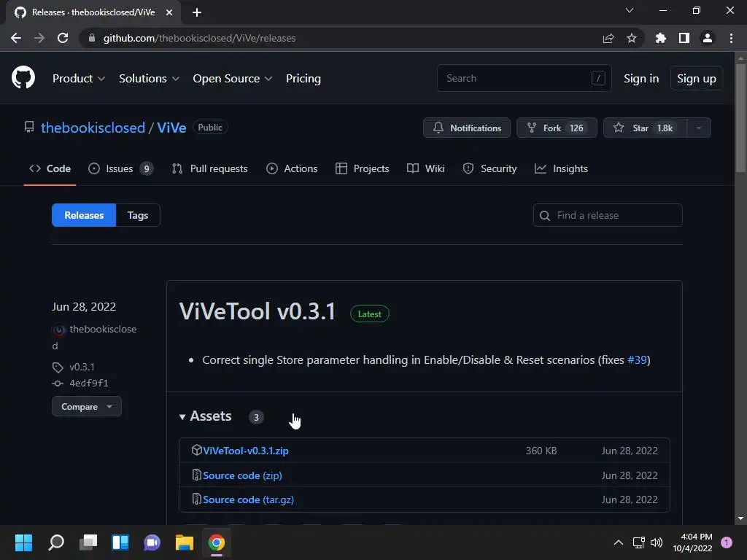Download ViVeTool-v0.3.1.zip
The width and height of the screenshot is (747, 560).
pos(246,451)
